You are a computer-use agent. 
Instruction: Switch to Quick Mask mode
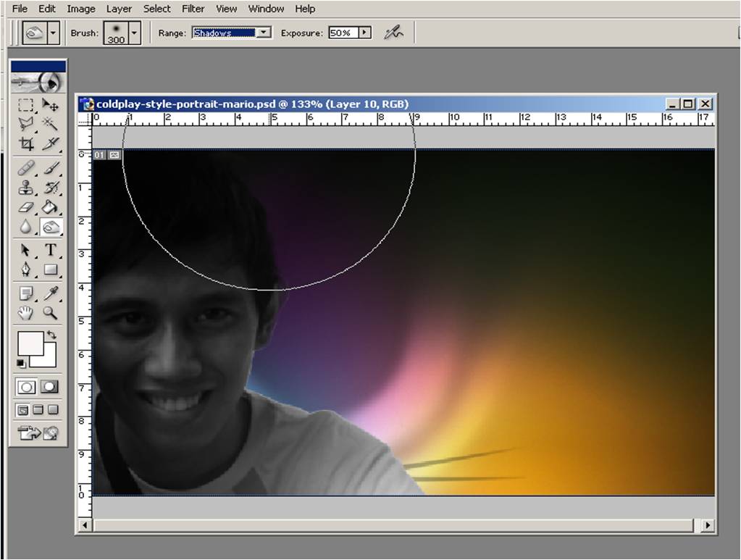coord(50,387)
